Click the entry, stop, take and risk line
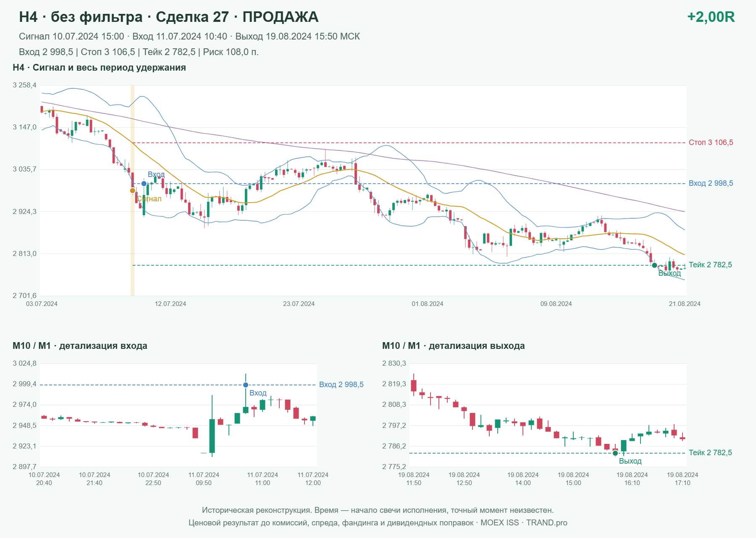 tap(139, 52)
